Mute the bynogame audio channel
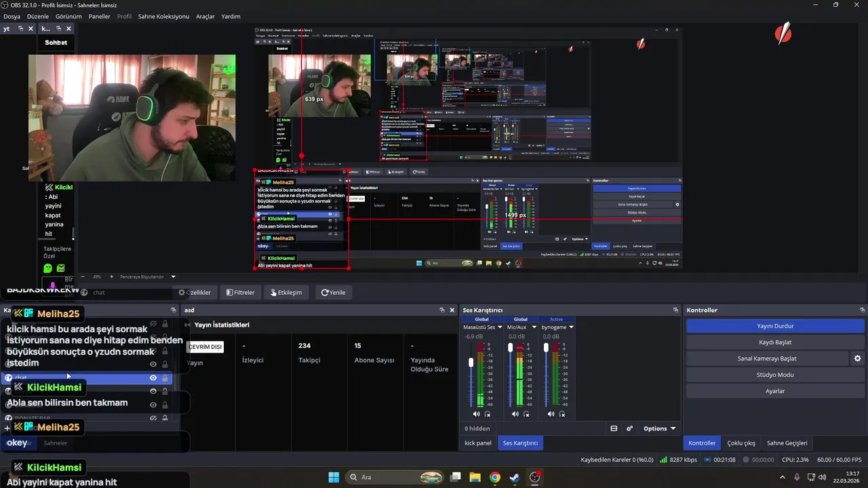Screen dimensions: 868x488 [x=551, y=413]
